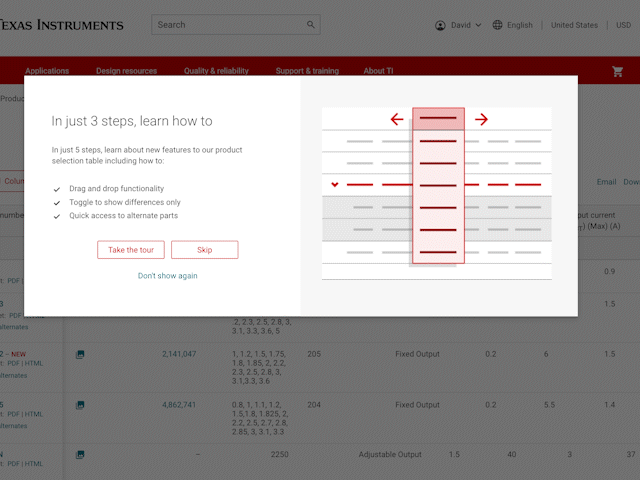The height and width of the screenshot is (480, 640).
Task: Click the user account avatar icon
Action: click(440, 25)
